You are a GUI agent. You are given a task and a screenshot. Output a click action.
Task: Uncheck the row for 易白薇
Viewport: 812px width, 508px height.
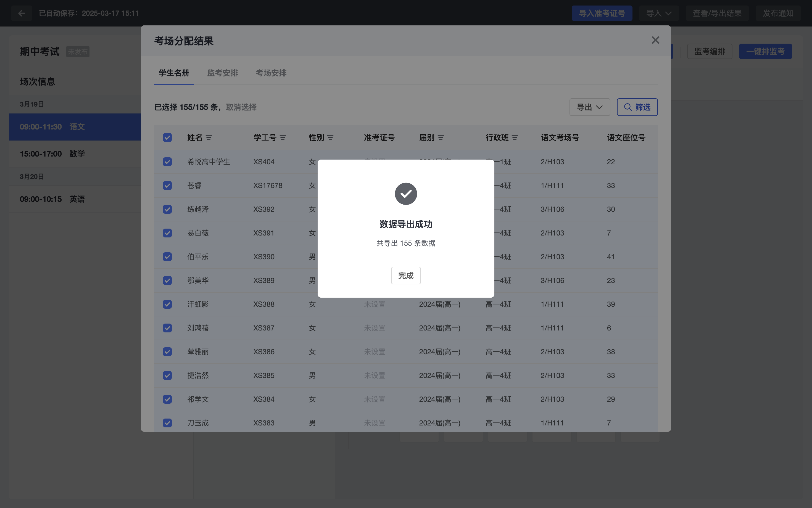[167, 233]
